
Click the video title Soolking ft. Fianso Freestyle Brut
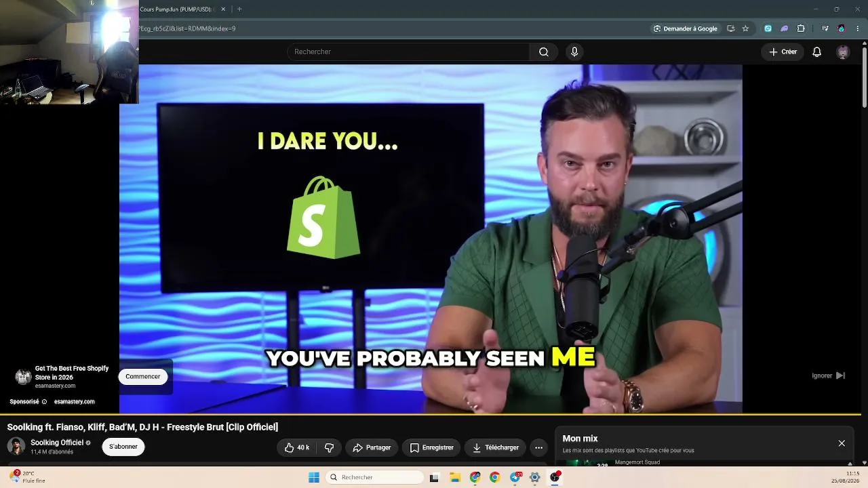click(142, 427)
